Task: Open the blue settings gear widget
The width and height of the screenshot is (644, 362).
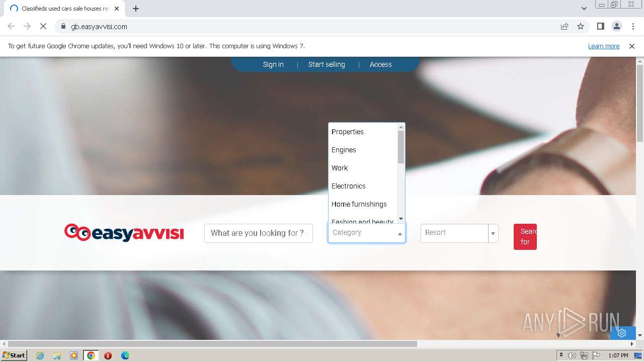Action: pos(622,333)
